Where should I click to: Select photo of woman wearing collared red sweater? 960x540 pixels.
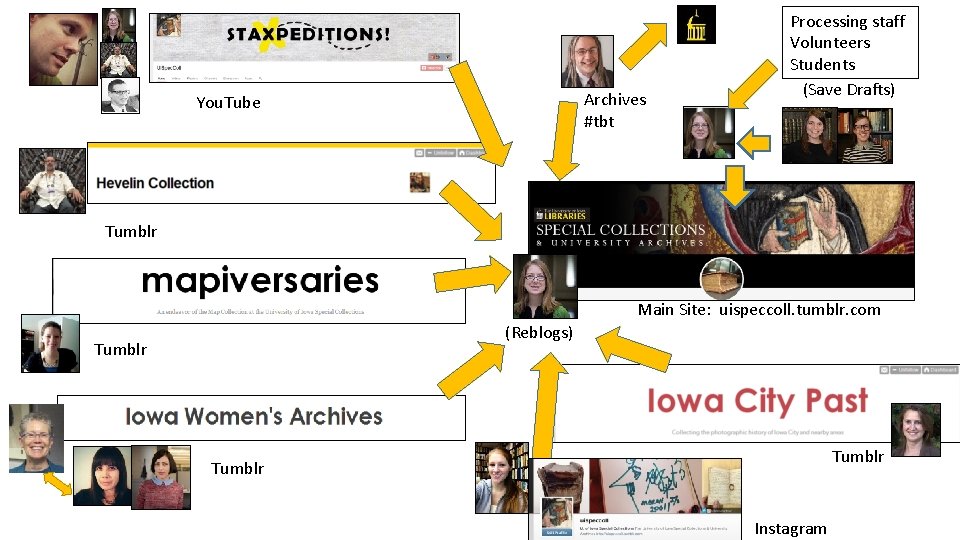[161, 477]
